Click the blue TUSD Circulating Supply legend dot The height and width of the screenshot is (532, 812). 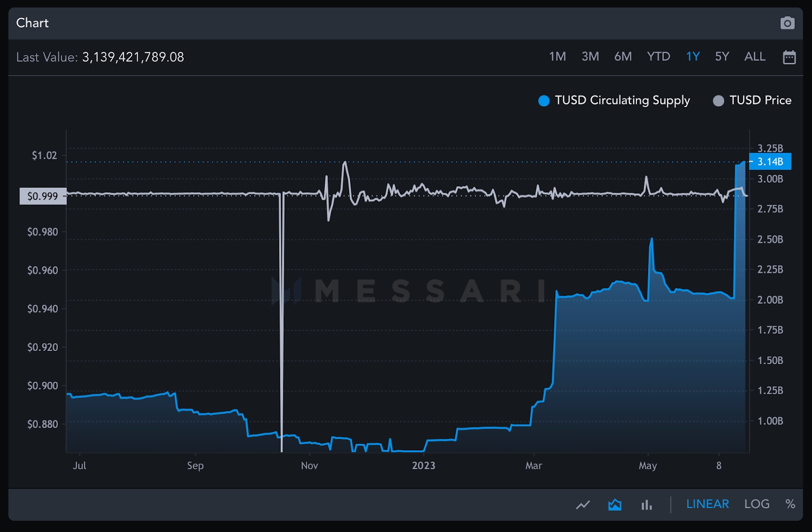[544, 101]
